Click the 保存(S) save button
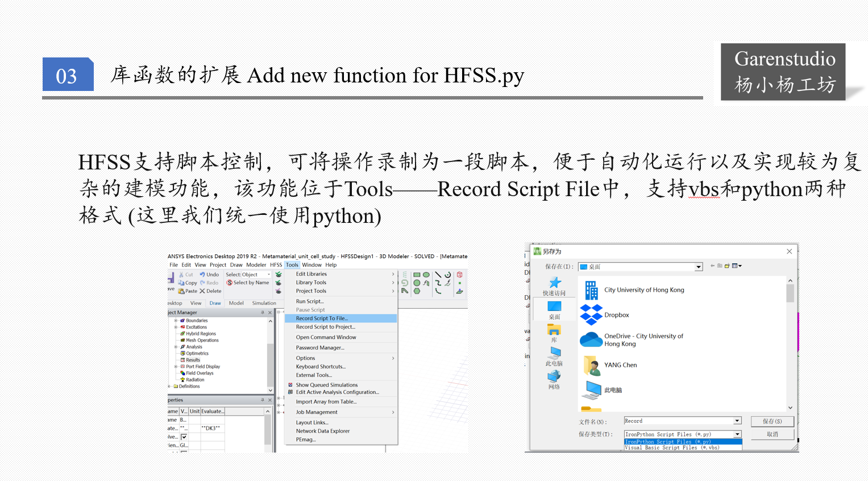868x481 pixels. 772,421
